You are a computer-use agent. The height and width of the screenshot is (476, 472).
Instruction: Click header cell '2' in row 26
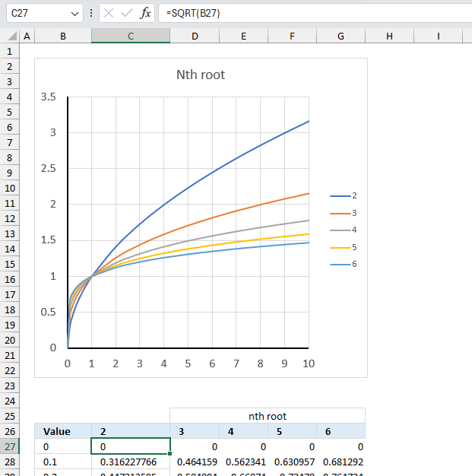(x=131, y=431)
